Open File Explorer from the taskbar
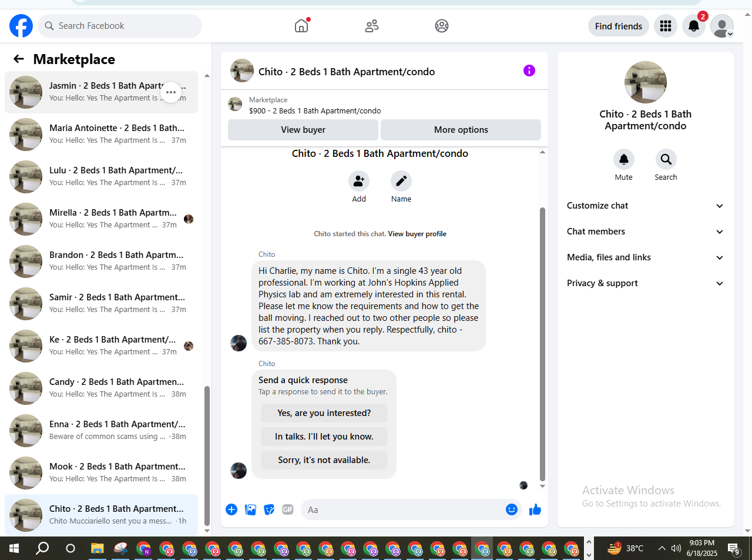The height and width of the screenshot is (560, 752). [x=97, y=548]
